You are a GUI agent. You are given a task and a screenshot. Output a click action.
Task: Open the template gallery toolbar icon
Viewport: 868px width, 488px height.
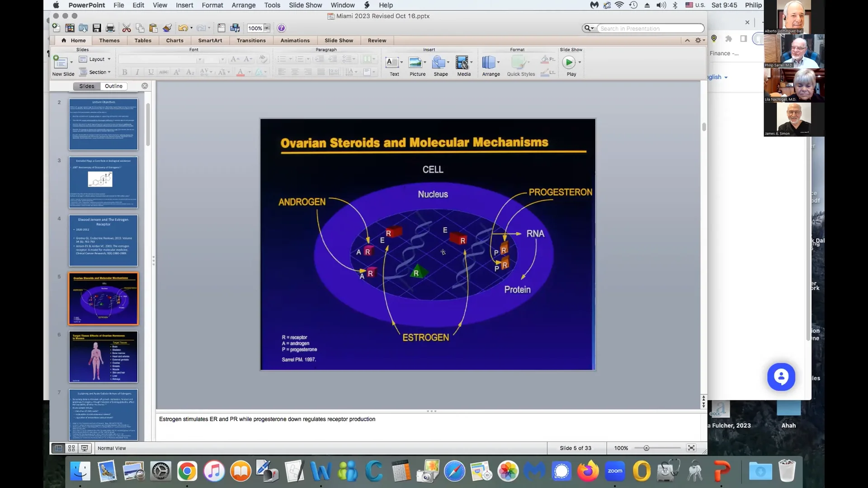70,28
